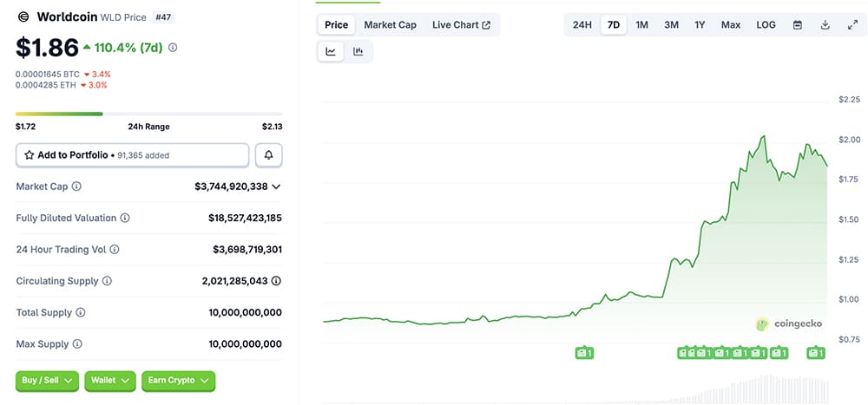The image size is (868, 405).
Task: Click the 0.00001645 BTC value
Action: pyautogui.click(x=48, y=74)
